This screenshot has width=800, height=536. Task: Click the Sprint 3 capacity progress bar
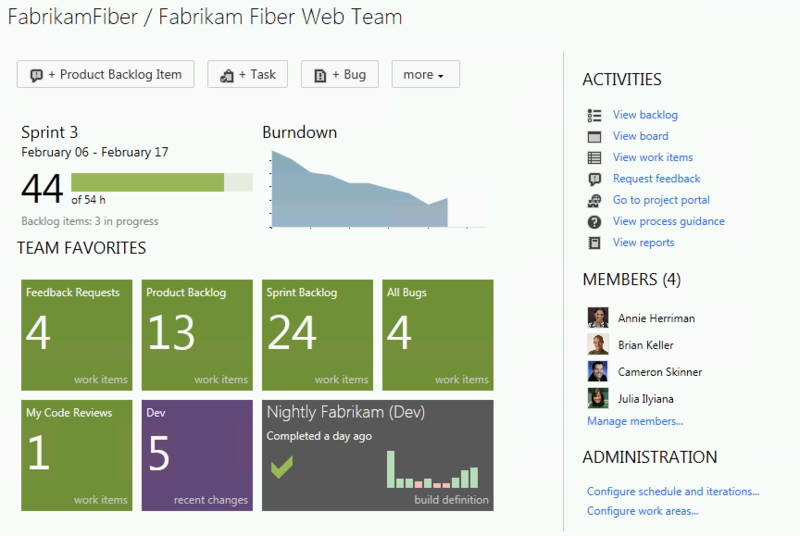(161, 182)
